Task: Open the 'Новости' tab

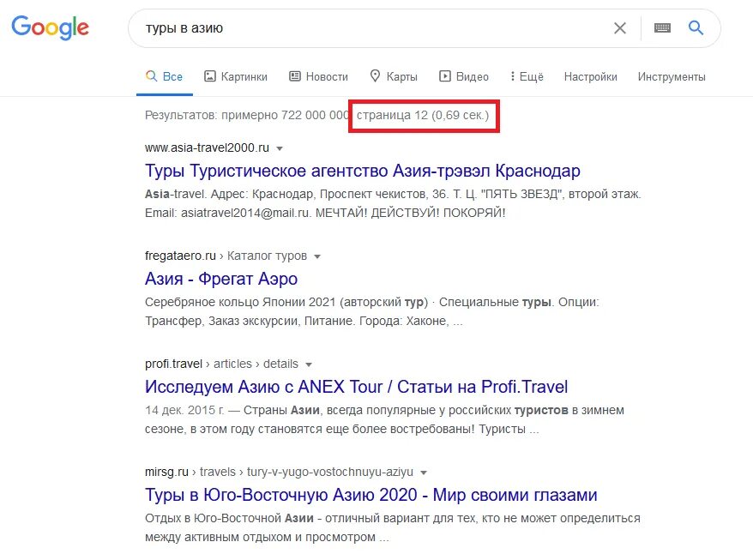Action: pos(318,77)
